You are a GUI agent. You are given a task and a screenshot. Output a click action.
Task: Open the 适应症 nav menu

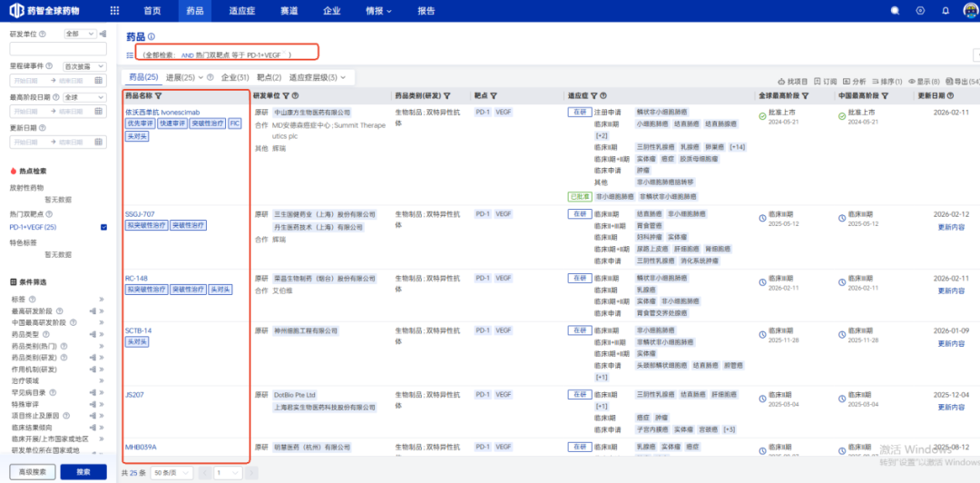click(241, 11)
